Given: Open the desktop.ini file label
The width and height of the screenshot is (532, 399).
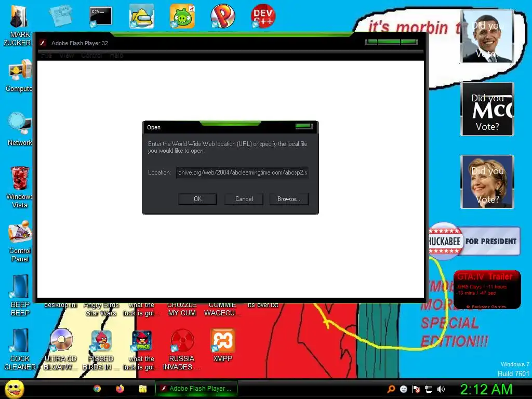Looking at the screenshot, I should pos(61,305).
